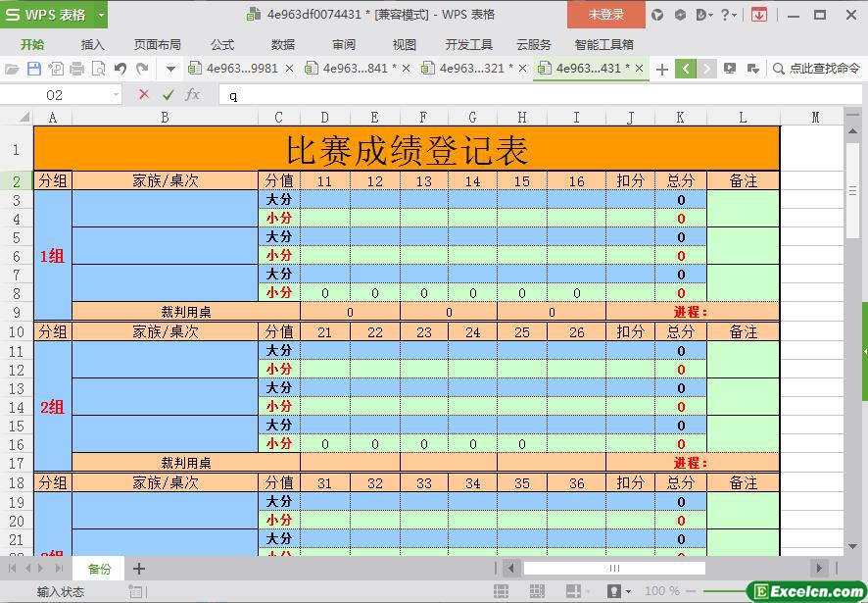Click the Save icon in quick toolbar

point(34,69)
